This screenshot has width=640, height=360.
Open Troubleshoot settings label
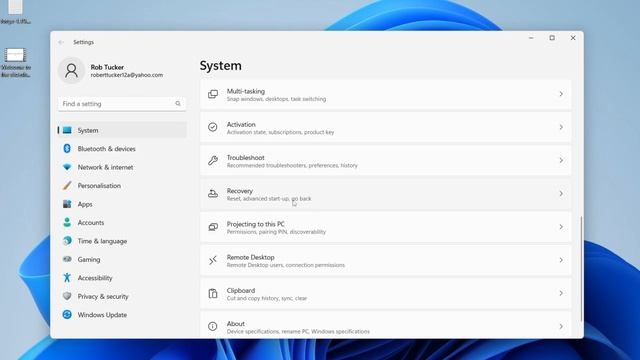[245, 158]
